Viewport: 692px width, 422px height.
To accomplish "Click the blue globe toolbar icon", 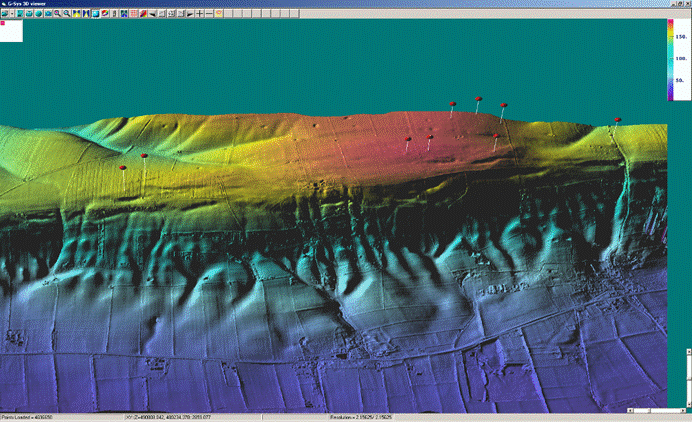I will point(39,14).
